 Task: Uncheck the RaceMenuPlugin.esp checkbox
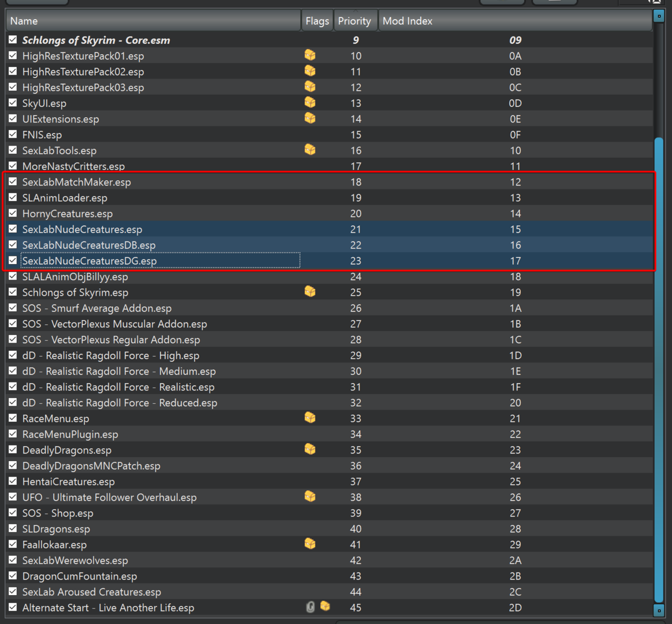[x=13, y=434]
